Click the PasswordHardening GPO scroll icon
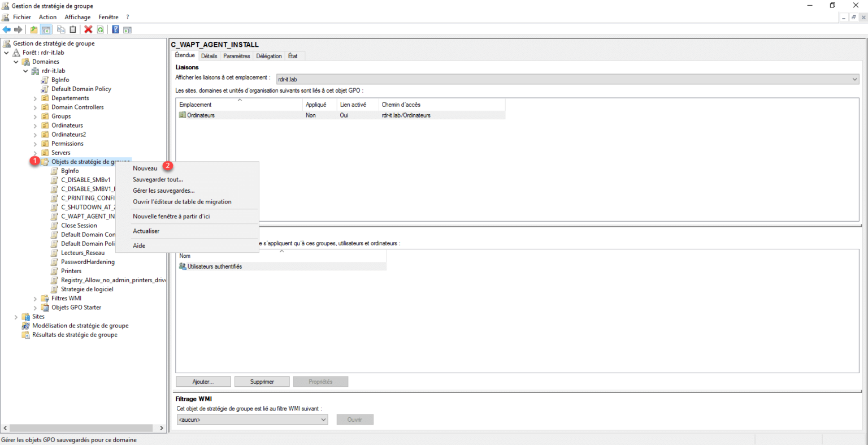The height and width of the screenshot is (445, 868). 55,262
